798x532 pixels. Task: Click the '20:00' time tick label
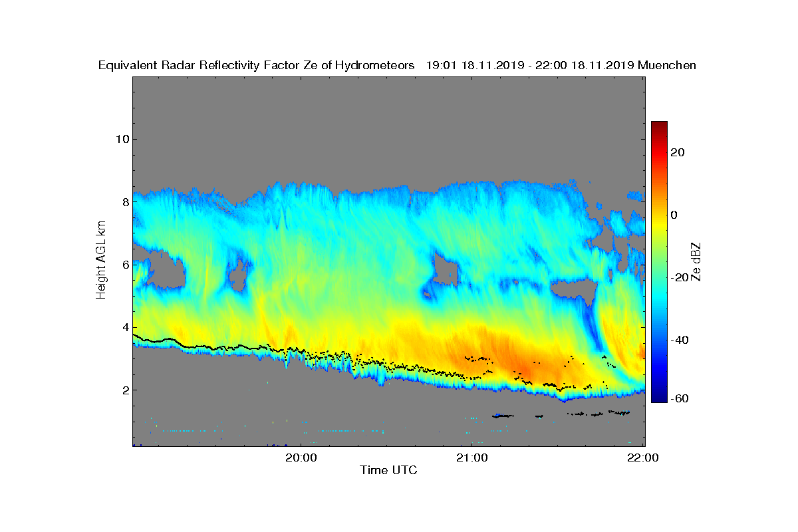pyautogui.click(x=301, y=458)
